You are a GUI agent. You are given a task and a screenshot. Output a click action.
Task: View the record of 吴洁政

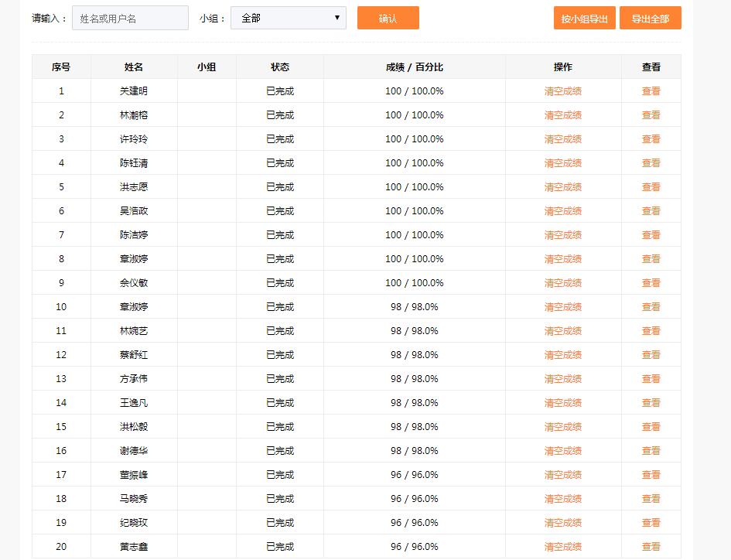[x=651, y=211]
